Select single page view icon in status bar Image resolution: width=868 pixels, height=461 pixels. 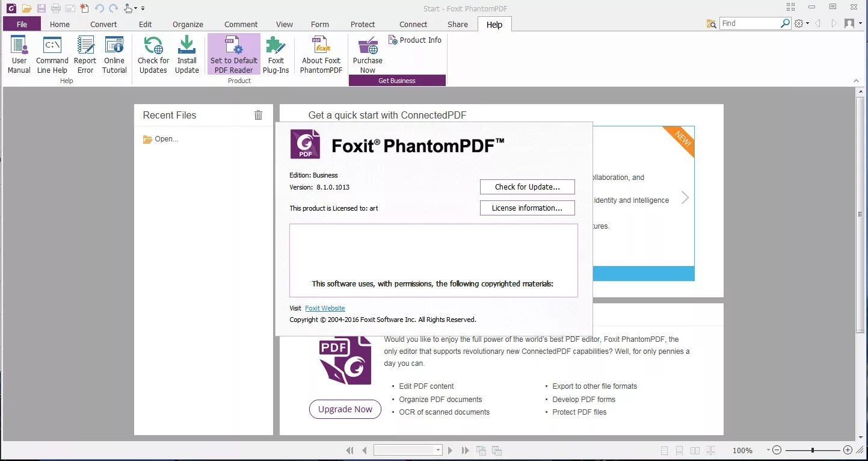[664, 450]
